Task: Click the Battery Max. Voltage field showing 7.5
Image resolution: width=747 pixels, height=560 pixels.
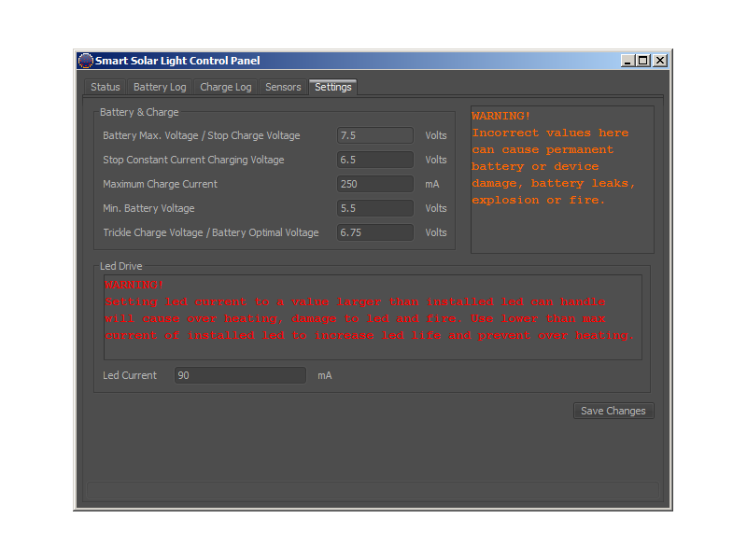Action: [x=375, y=135]
